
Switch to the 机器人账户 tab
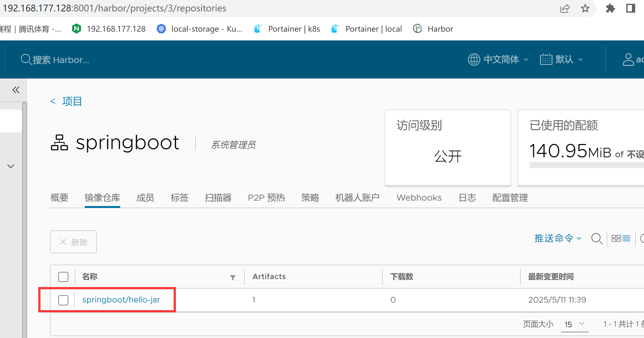tap(357, 198)
